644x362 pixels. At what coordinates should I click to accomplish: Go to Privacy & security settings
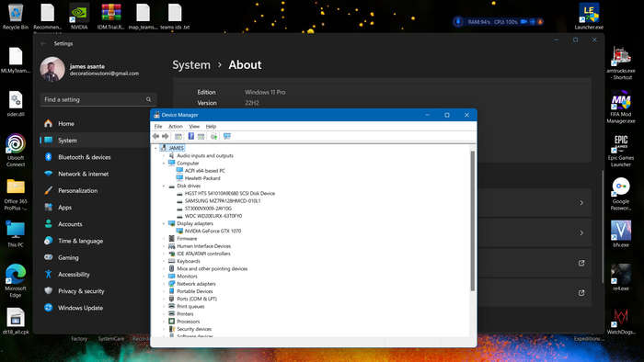81,291
